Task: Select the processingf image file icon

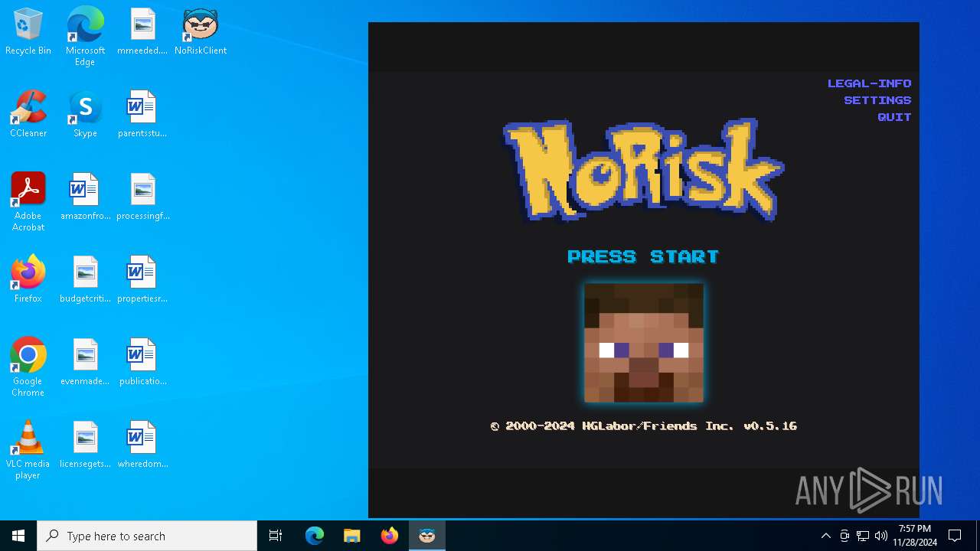Action: pos(142,197)
